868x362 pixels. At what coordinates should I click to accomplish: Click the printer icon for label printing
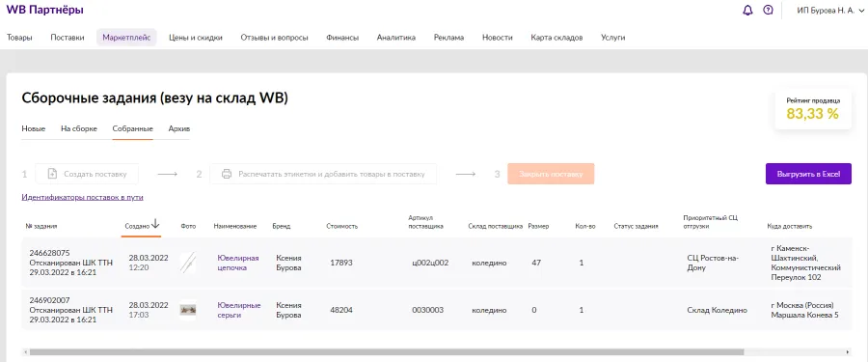(x=227, y=174)
